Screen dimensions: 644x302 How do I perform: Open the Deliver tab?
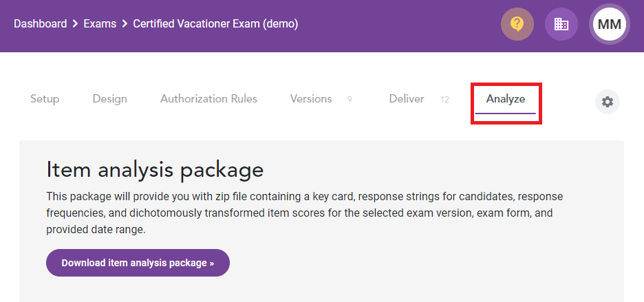click(x=407, y=99)
